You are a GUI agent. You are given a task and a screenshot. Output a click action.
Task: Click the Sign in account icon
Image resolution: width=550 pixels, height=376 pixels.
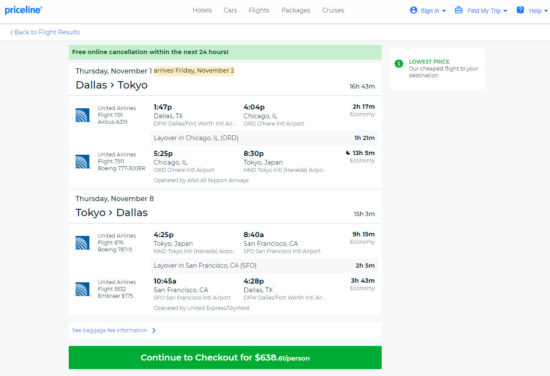414,10
